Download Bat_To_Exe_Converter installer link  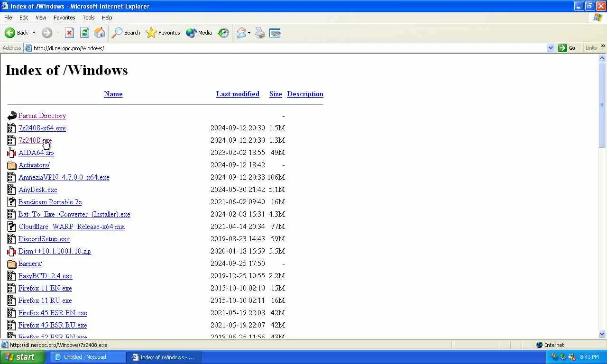[x=74, y=214]
